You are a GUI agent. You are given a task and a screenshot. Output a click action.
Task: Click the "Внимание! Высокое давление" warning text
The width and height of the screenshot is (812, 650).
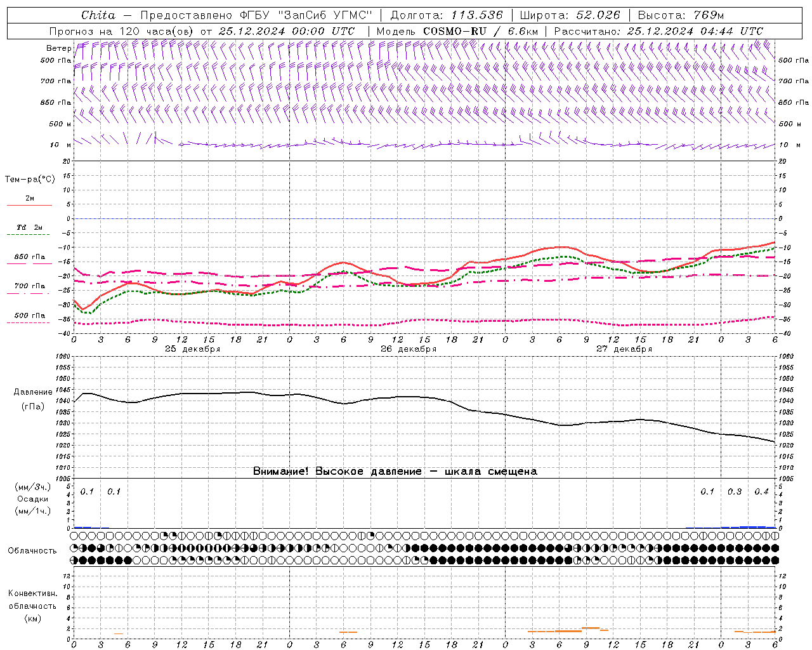point(337,472)
